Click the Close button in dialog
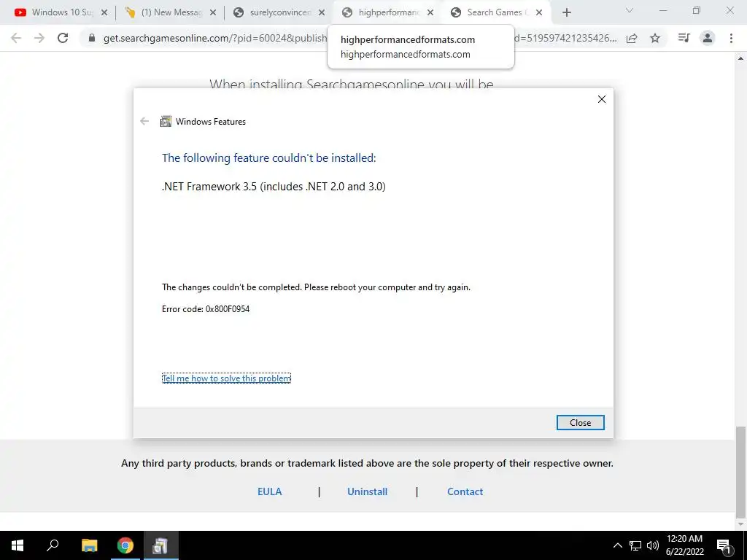The width and height of the screenshot is (747, 560). click(580, 422)
